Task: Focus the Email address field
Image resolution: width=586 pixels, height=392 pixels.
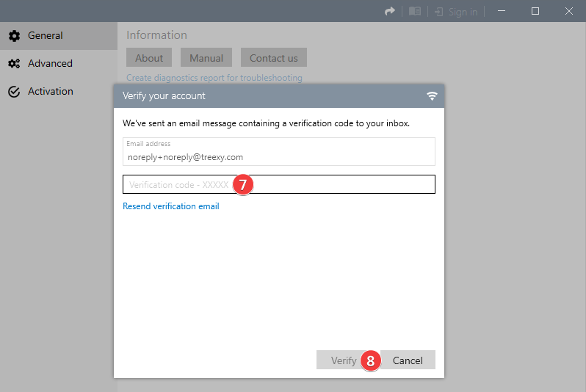Action: pyautogui.click(x=279, y=152)
